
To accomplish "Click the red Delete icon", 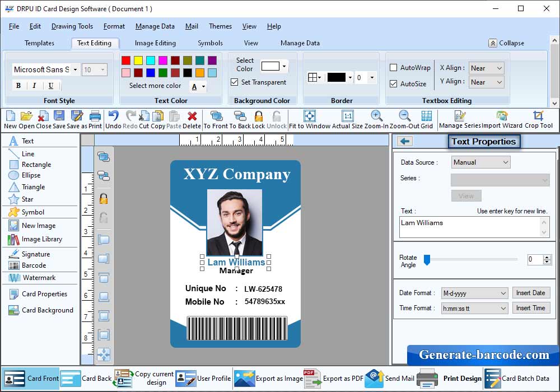I will [192, 116].
